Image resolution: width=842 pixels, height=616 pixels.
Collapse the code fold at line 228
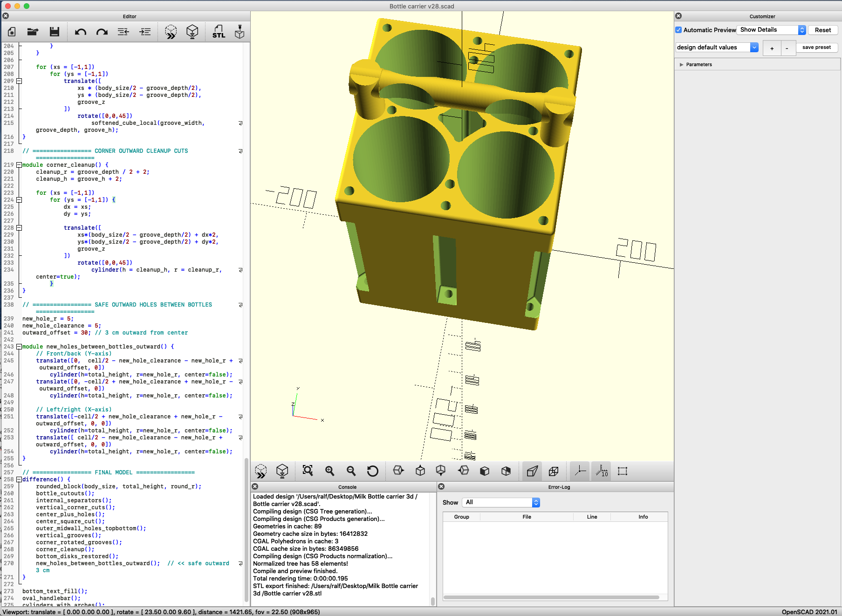tap(19, 228)
